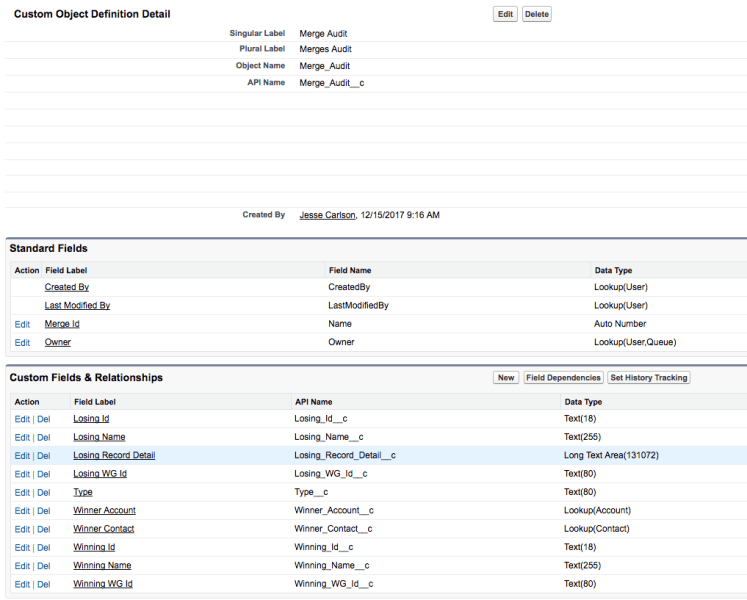This screenshot has width=747, height=600.
Task: Click the Delete button for custom object
Action: coord(537,14)
